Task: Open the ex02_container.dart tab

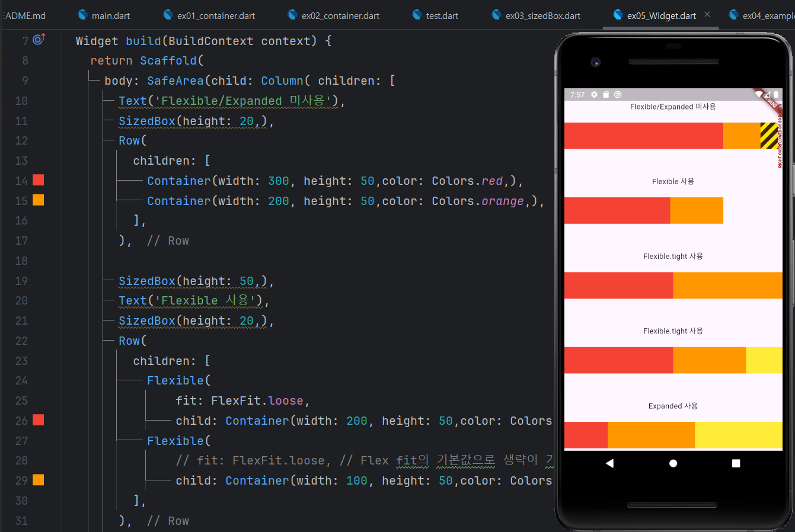Action: pos(333,15)
